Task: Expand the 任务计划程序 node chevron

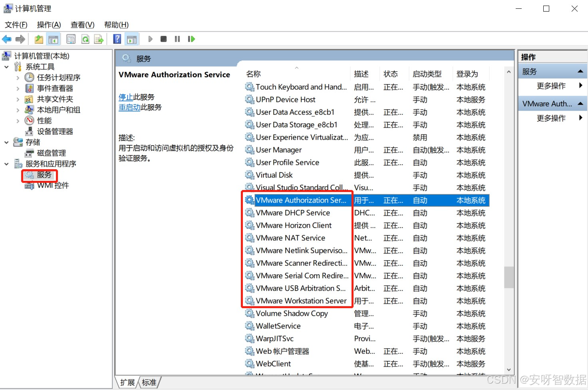Action: point(18,77)
